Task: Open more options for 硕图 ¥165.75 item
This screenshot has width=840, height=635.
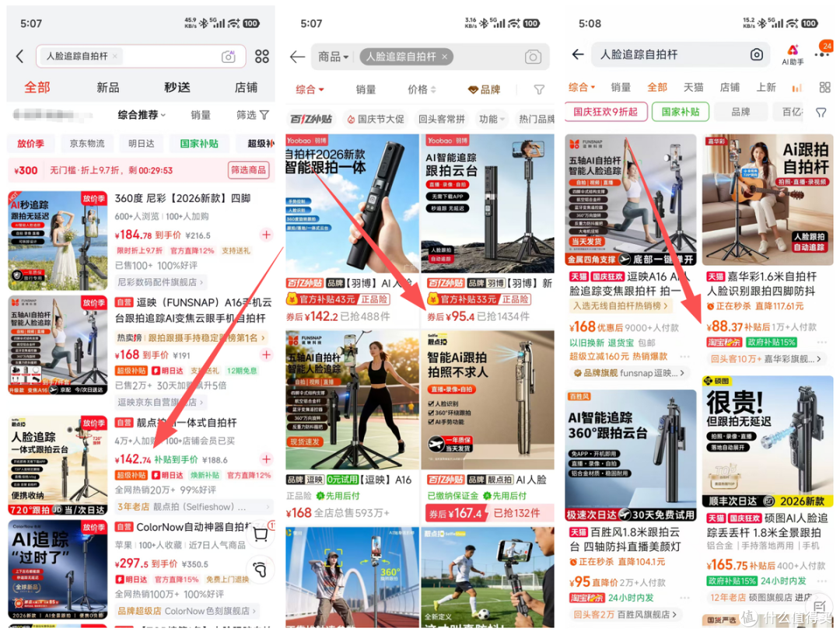Action: pos(822,581)
